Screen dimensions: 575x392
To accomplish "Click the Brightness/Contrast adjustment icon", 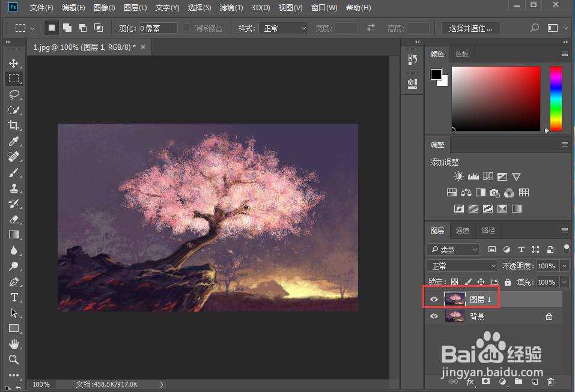I will pos(458,176).
